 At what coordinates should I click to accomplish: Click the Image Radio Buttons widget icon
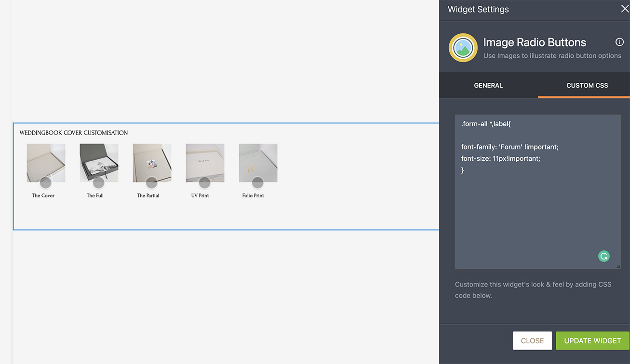pyautogui.click(x=463, y=48)
